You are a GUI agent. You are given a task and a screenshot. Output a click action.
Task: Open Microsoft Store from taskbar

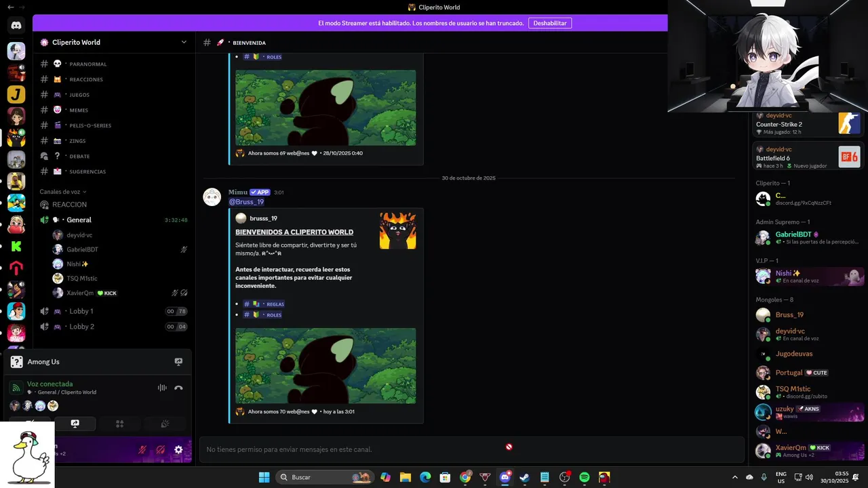point(445,477)
